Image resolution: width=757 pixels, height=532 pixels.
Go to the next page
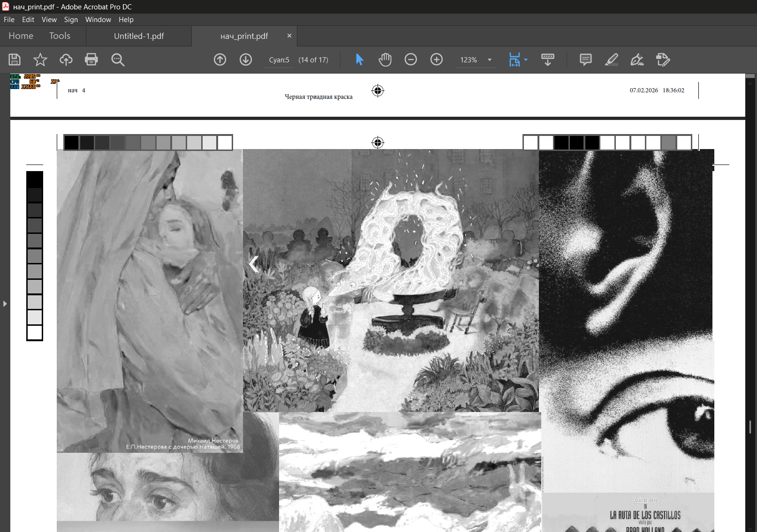tap(246, 60)
